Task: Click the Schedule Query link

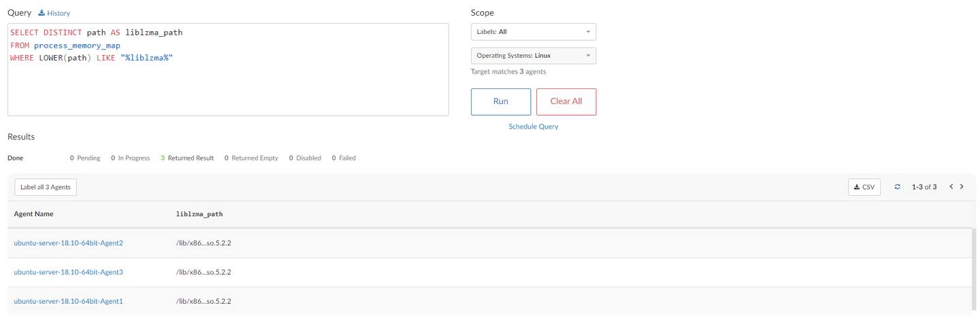Action: click(x=533, y=126)
